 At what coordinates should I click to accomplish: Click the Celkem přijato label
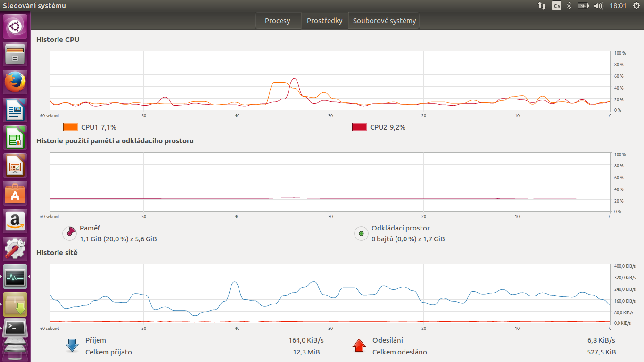[x=108, y=352]
